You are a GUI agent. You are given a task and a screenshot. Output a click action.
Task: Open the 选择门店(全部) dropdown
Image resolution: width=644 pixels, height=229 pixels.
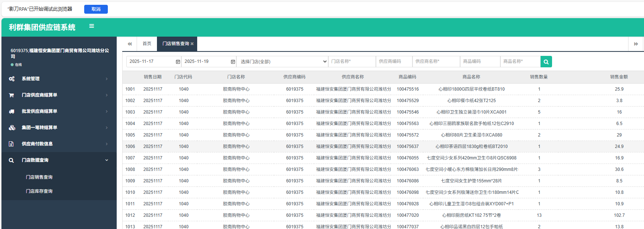point(282,62)
